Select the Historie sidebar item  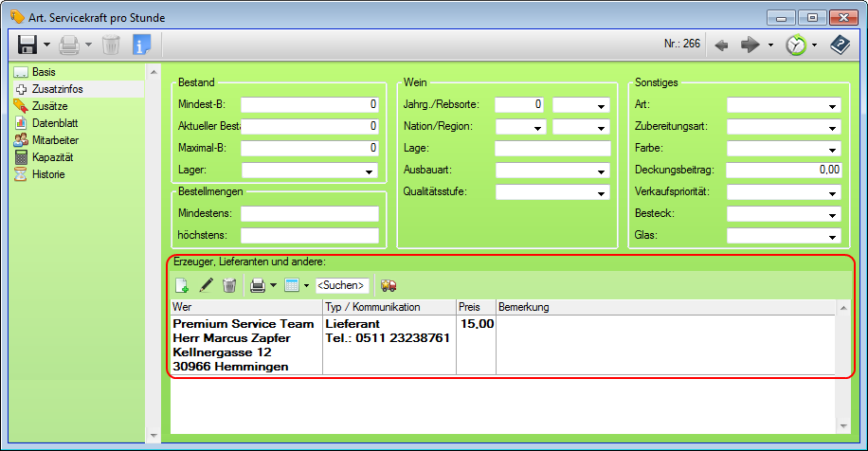pos(48,174)
